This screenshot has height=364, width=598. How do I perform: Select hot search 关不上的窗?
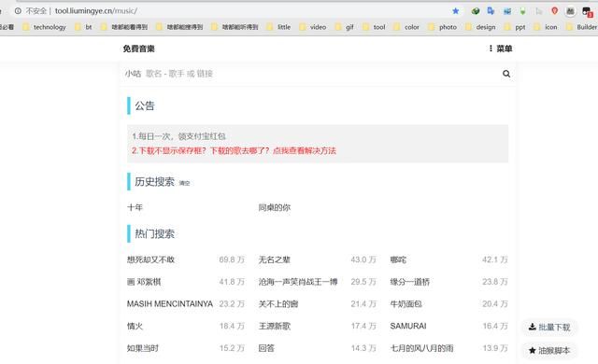point(278,304)
